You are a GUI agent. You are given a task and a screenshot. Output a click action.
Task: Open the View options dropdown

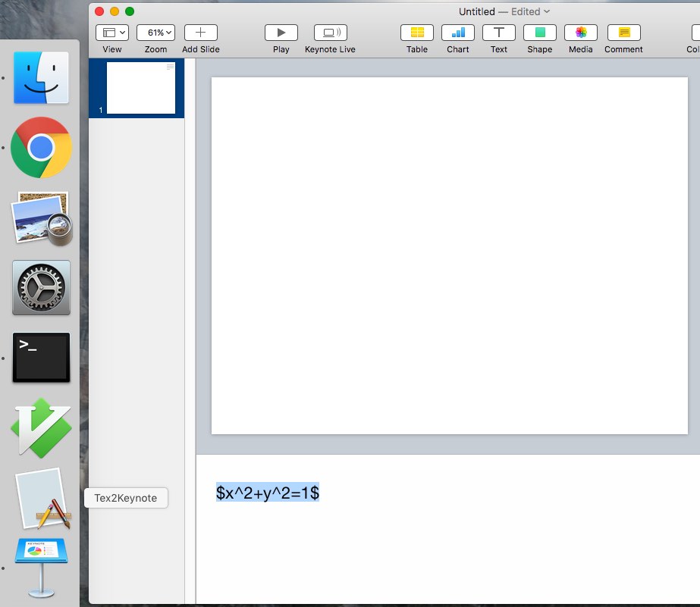click(112, 33)
